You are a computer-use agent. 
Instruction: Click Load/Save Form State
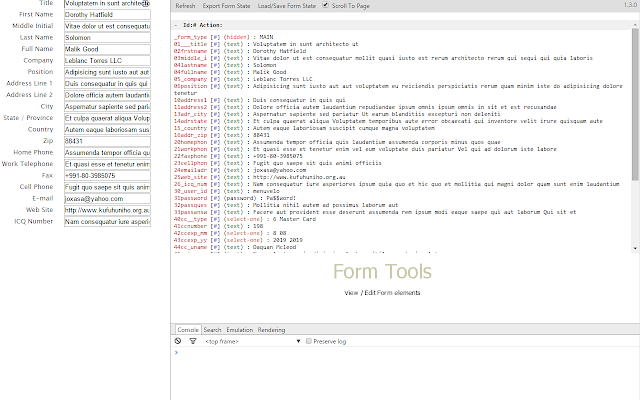point(287,6)
